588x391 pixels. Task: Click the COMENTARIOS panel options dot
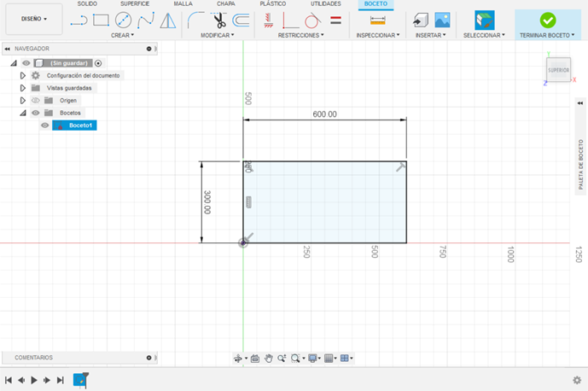click(x=148, y=358)
